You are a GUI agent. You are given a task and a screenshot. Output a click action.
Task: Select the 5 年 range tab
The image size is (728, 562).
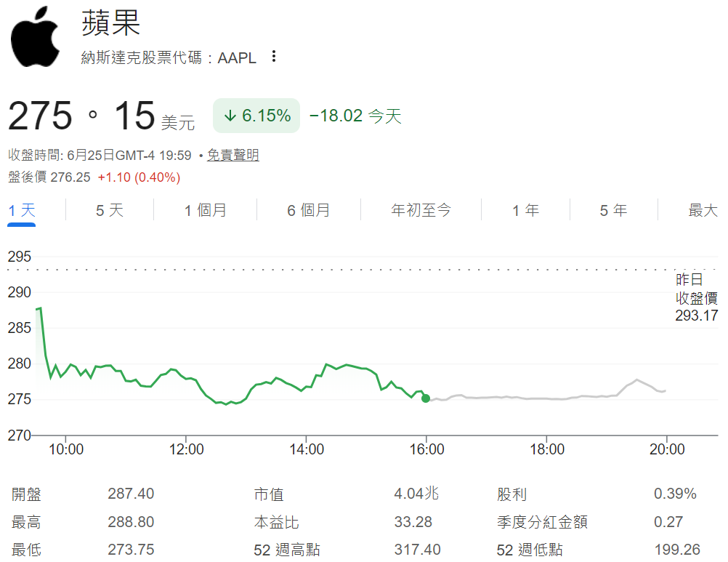tap(613, 210)
